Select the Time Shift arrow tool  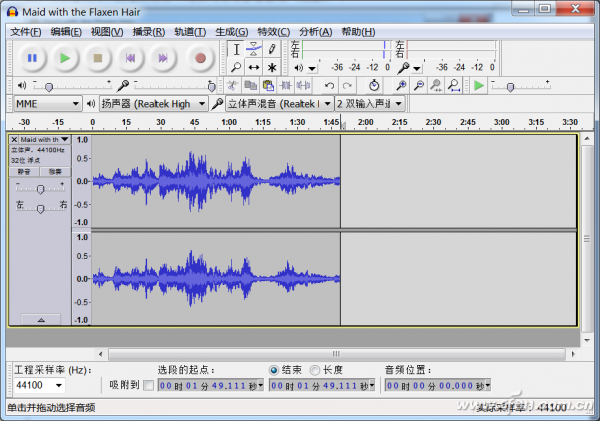click(x=254, y=67)
